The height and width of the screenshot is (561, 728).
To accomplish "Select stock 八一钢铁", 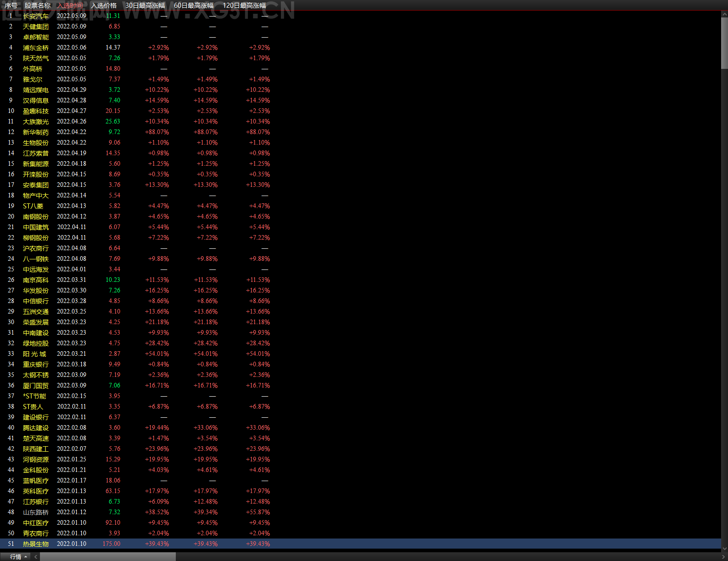I will tap(36, 259).
